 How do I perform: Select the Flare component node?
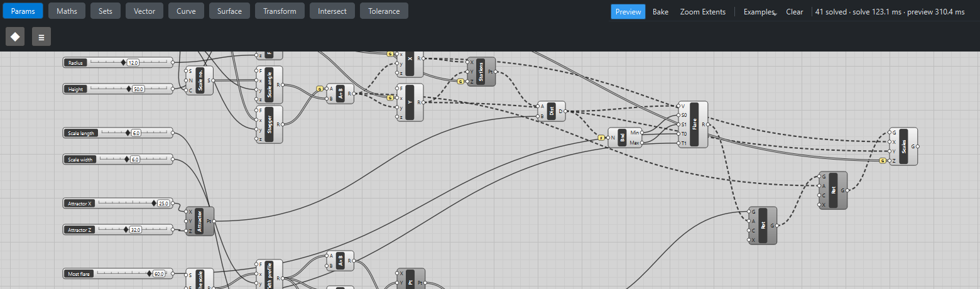[694, 124]
